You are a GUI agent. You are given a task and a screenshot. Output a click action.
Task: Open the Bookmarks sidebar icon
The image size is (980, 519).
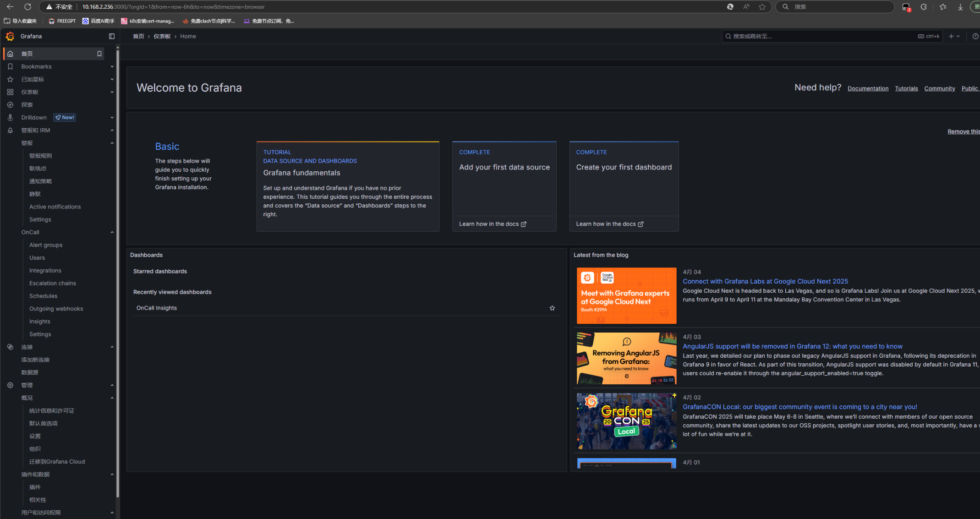(10, 66)
